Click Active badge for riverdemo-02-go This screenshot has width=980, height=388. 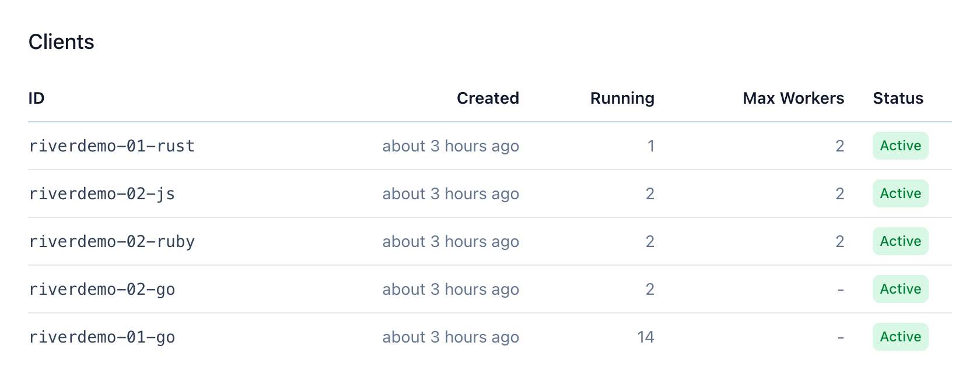coord(900,289)
